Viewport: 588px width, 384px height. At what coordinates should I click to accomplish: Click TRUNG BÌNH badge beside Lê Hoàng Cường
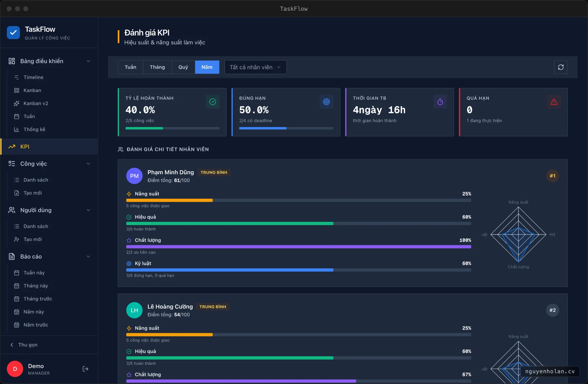tap(213, 307)
